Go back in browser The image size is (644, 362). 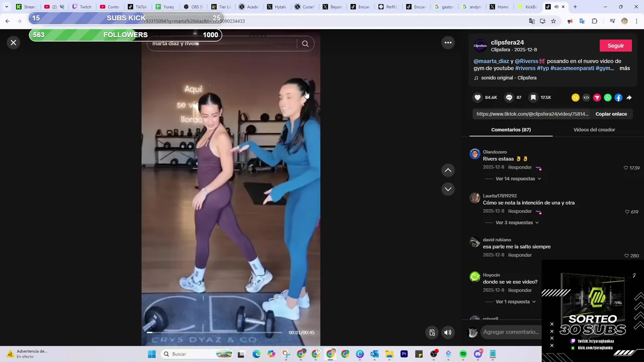(x=7, y=21)
